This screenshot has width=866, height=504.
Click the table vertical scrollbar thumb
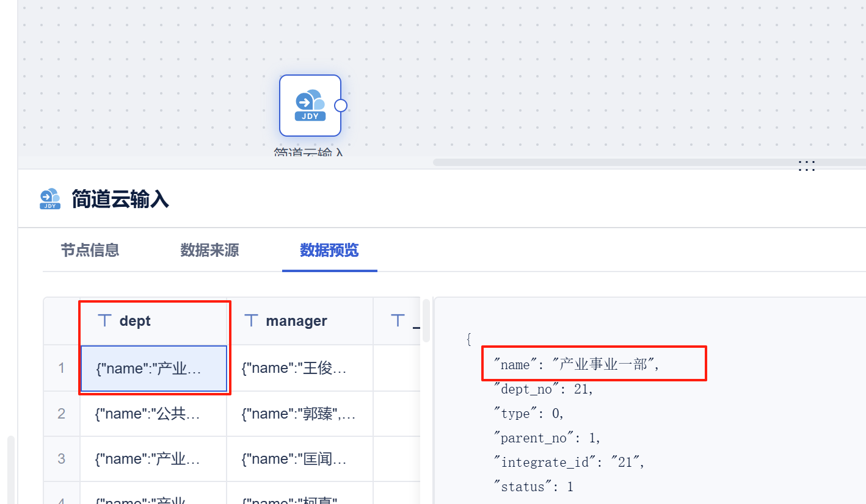pyautogui.click(x=426, y=320)
